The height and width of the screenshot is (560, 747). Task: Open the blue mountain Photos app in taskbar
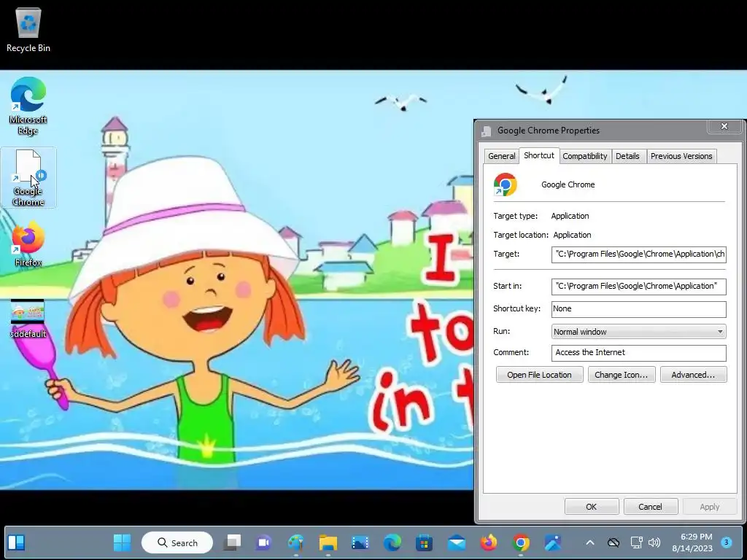tap(553, 542)
